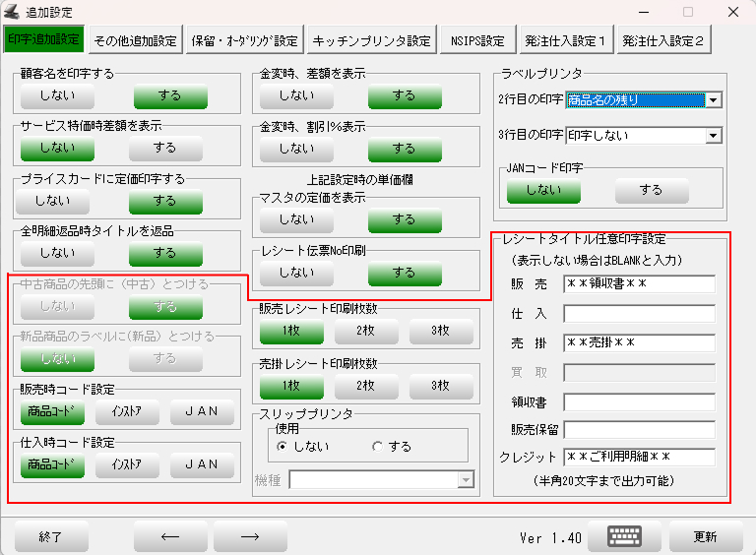Set JANコード印字 to する
Image resolution: width=756 pixels, height=555 pixels.
[652, 190]
